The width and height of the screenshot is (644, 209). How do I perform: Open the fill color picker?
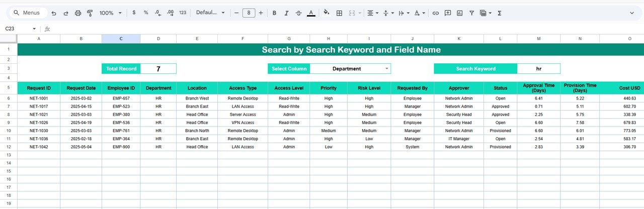326,13
